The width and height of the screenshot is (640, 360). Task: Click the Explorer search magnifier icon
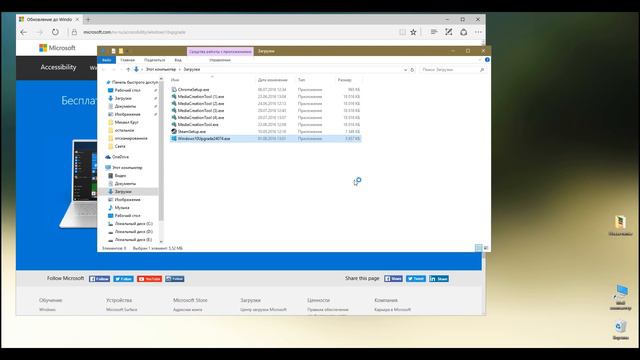(482, 70)
